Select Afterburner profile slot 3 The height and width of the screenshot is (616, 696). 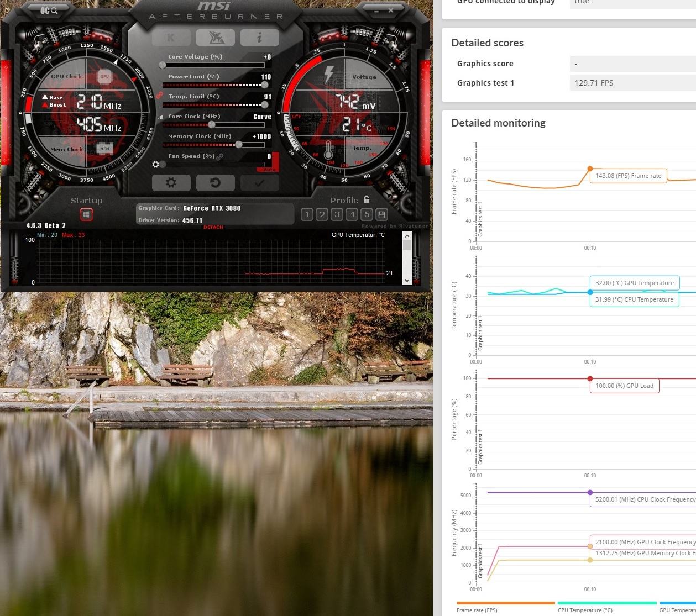coord(337,214)
